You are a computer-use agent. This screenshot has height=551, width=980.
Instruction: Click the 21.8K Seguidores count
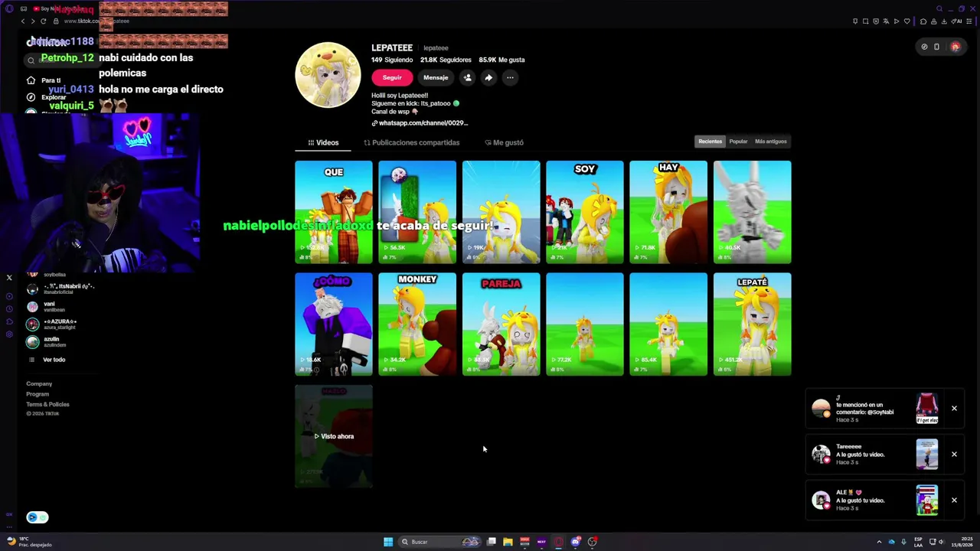[x=446, y=60]
